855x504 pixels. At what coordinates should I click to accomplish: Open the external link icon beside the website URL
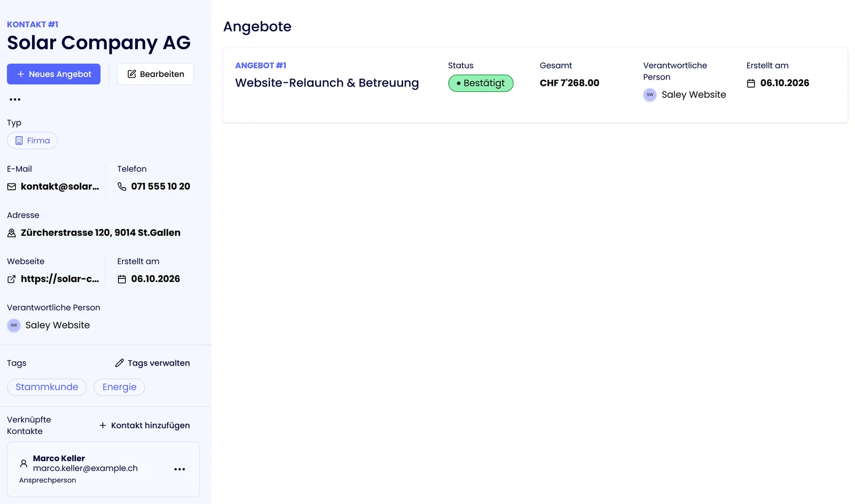pos(11,279)
